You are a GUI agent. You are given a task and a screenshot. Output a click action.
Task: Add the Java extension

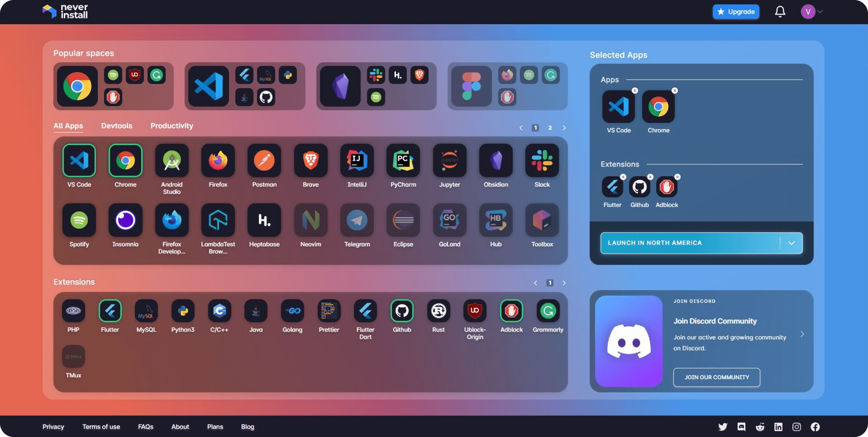click(x=256, y=311)
